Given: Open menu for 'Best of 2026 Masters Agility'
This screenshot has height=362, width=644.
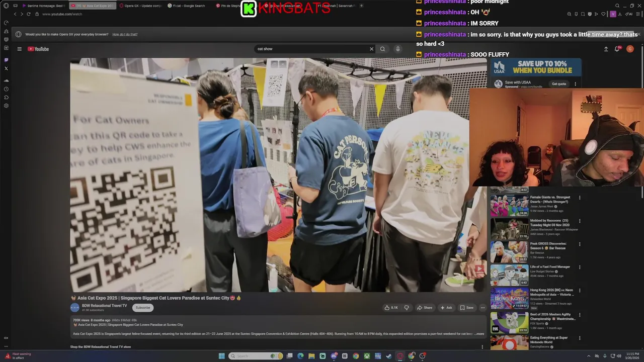Looking at the screenshot, I should [580, 315].
